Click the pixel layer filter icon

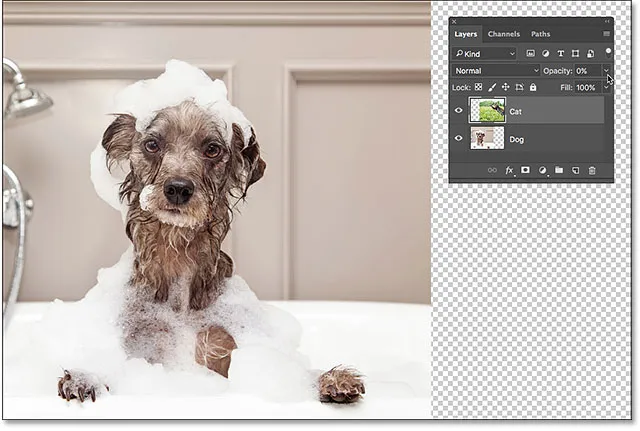(531, 53)
